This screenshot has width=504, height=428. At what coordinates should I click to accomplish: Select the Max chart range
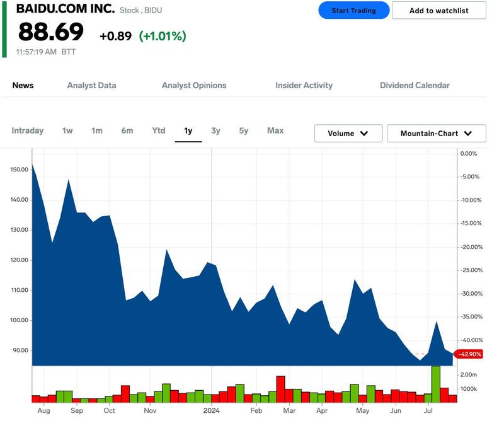pyautogui.click(x=275, y=130)
